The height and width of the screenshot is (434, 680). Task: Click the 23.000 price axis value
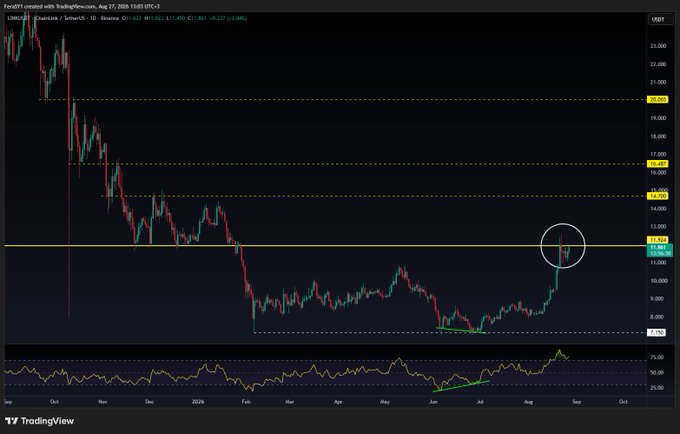[x=658, y=46]
